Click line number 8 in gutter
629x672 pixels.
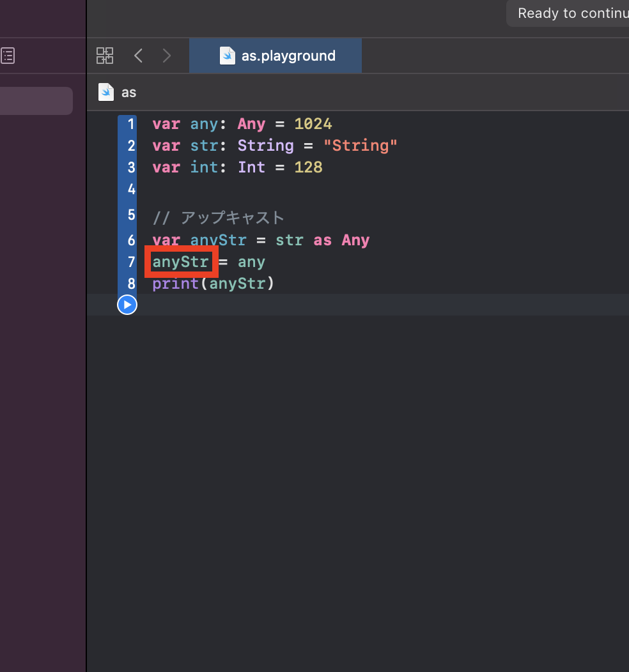131,284
